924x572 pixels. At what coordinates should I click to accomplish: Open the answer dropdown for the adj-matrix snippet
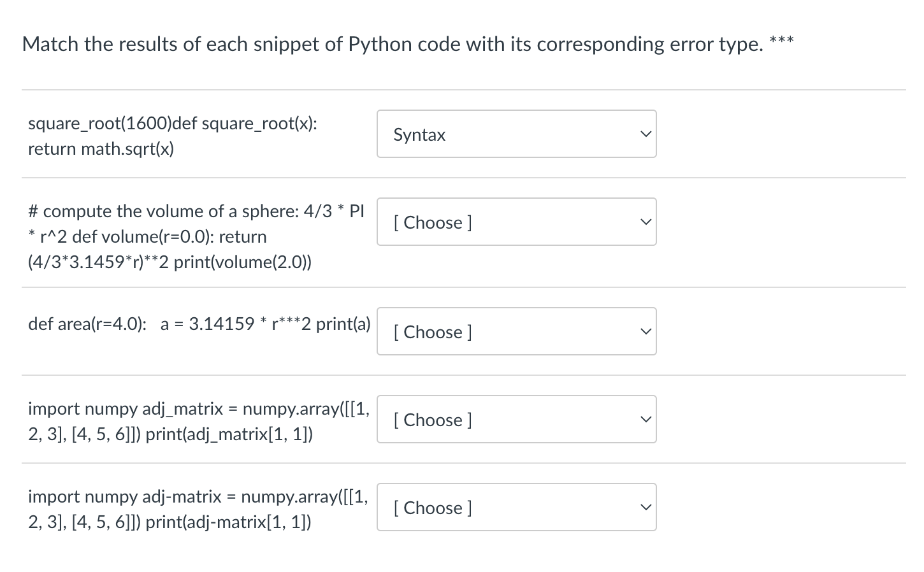coord(516,508)
